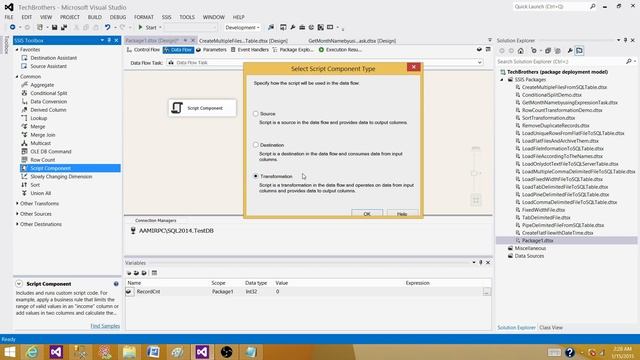Select SortTransformation.dtsx in Solution Explorer
The image size is (640, 360).
pyautogui.click(x=548, y=118)
